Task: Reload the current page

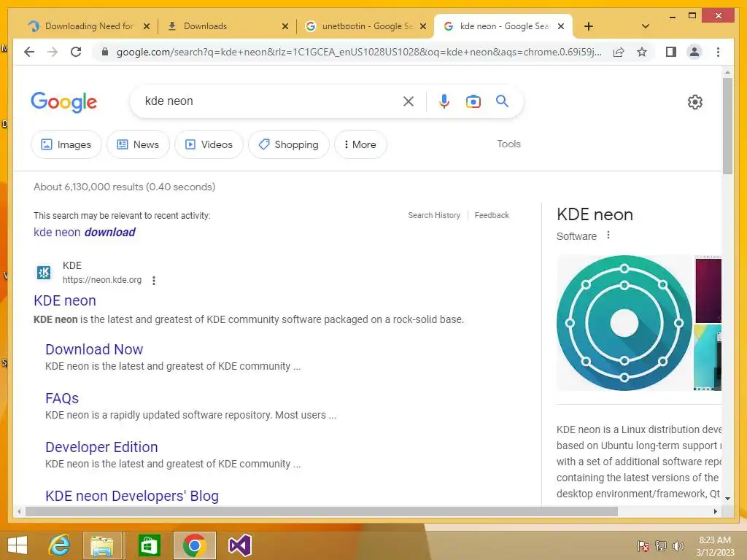Action: click(76, 52)
